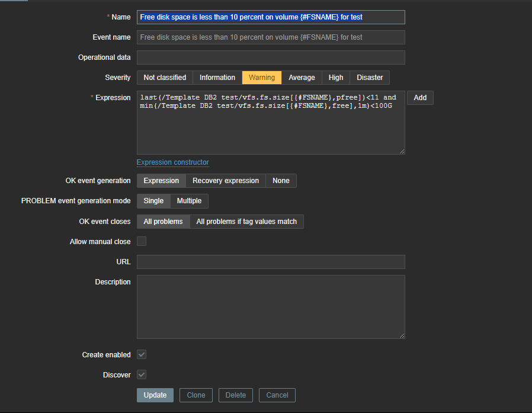
Task: Select Not classified severity
Action: (165, 78)
